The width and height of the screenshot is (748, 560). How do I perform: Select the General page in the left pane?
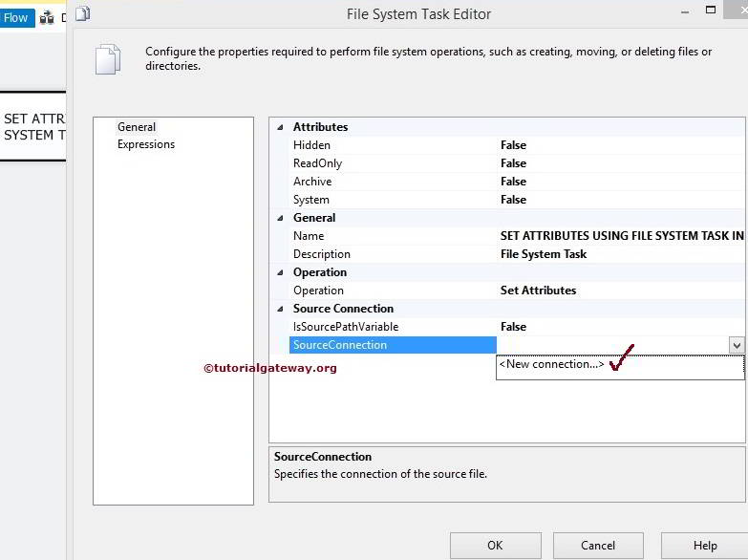137,127
